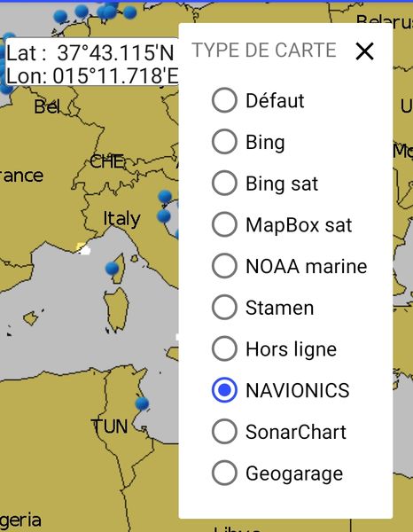Tap the Italy country label on map
Viewport: 413px width, 532px height.
point(121,218)
